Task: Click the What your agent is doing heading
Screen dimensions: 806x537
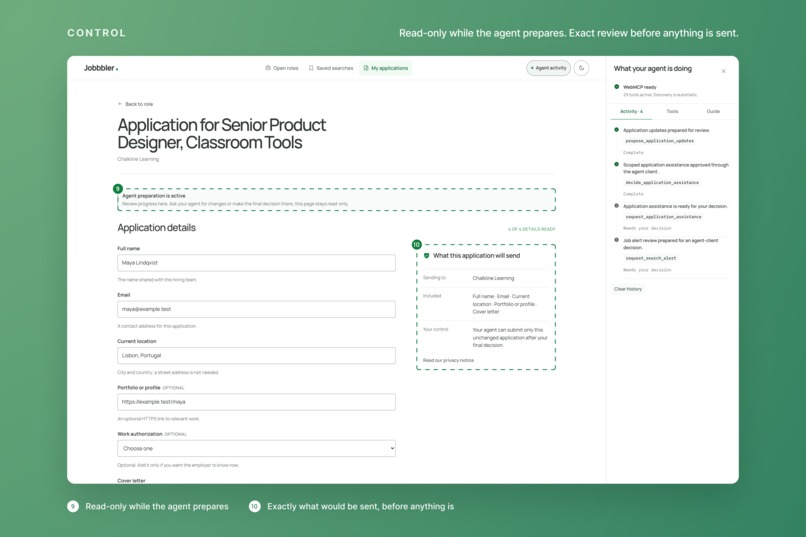Action: (x=652, y=68)
